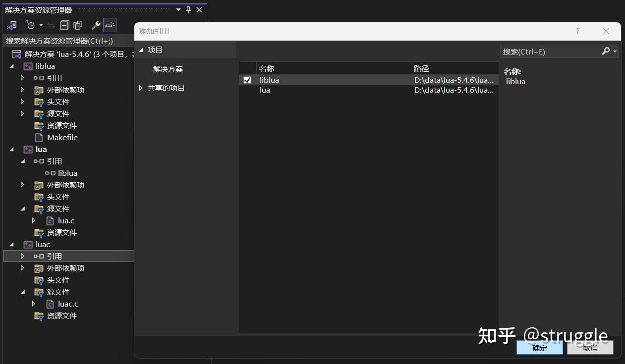
Task: Click the help question mark in Add Reference dialog
Action: coord(577,31)
